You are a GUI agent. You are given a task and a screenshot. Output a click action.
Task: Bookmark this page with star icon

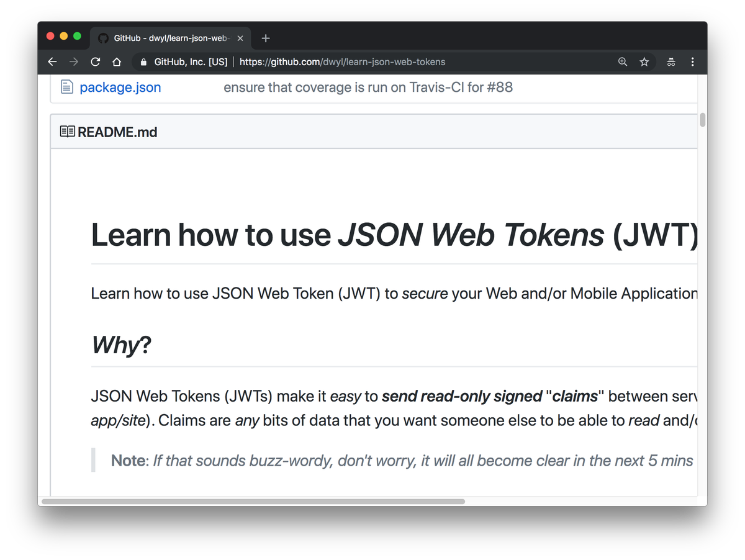(644, 61)
